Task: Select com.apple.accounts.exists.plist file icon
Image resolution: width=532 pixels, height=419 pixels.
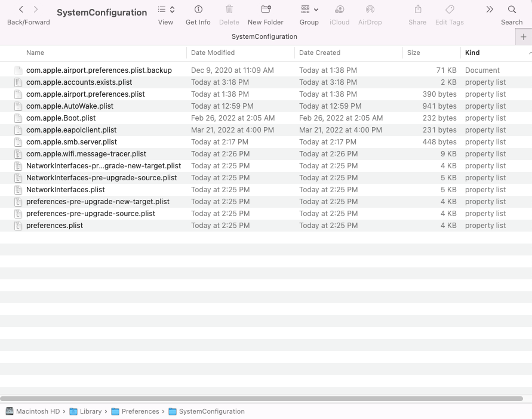Action: 19,82
